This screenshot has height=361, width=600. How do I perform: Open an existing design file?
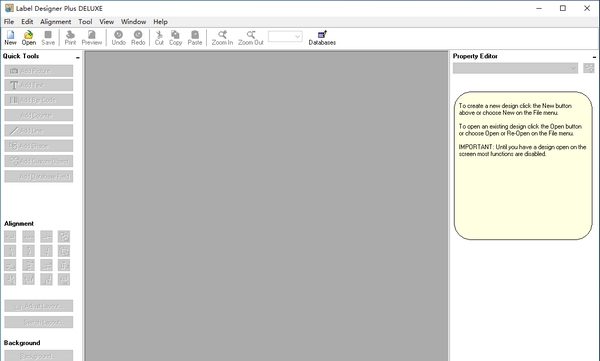(x=29, y=38)
